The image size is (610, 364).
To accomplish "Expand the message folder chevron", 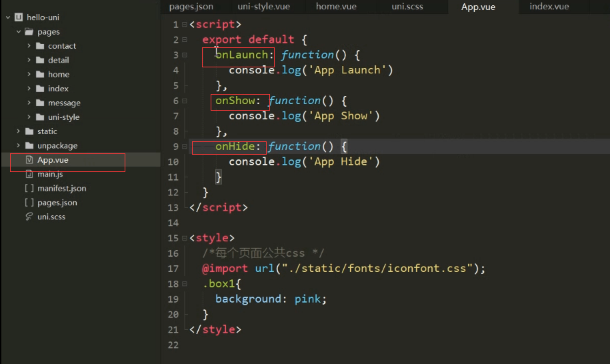I will click(29, 103).
